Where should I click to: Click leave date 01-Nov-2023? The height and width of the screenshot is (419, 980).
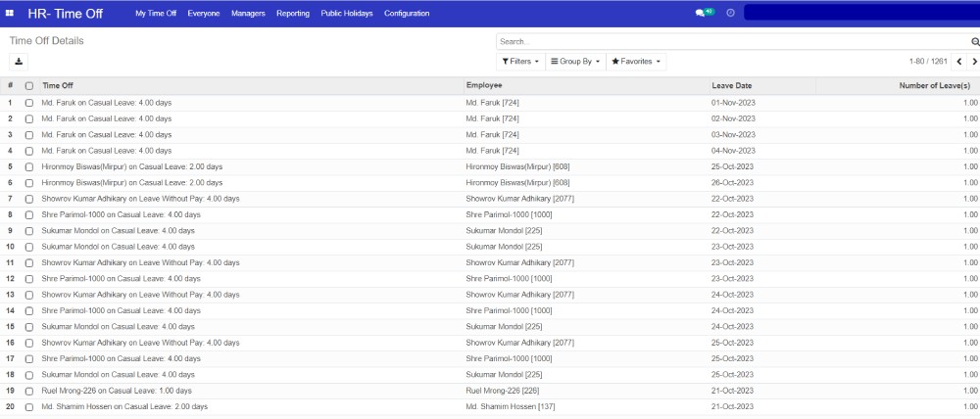733,103
